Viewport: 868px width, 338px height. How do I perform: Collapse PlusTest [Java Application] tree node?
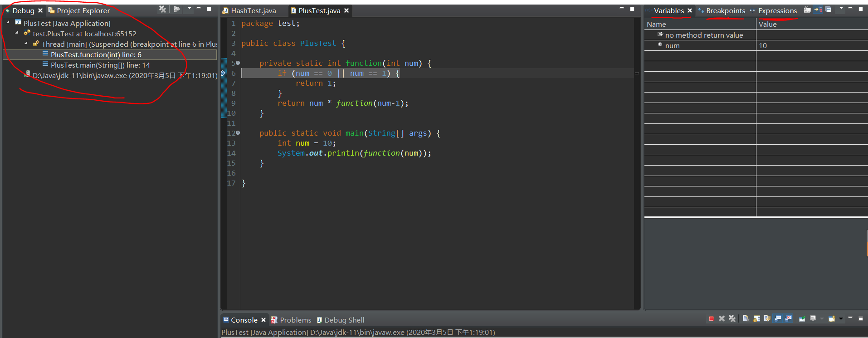click(8, 22)
